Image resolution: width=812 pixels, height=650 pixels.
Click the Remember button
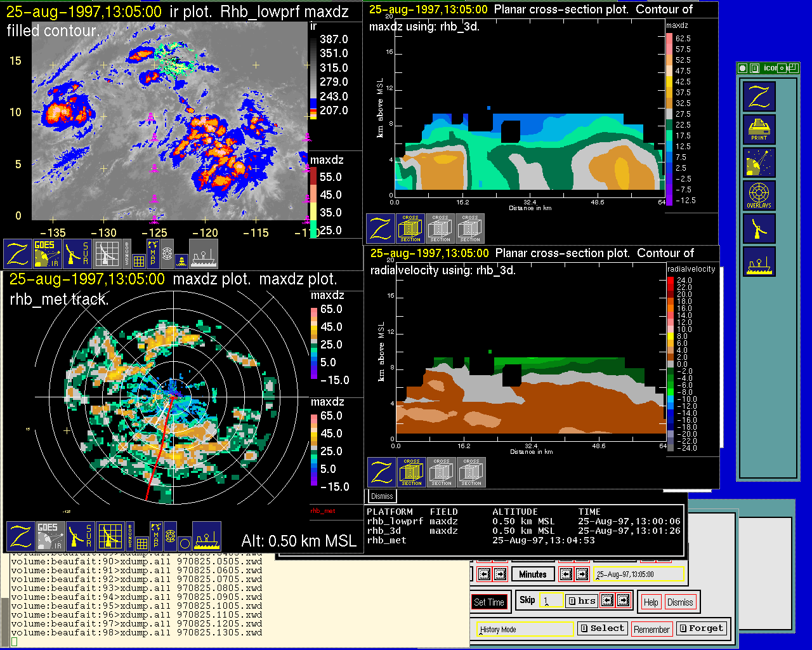coord(652,629)
